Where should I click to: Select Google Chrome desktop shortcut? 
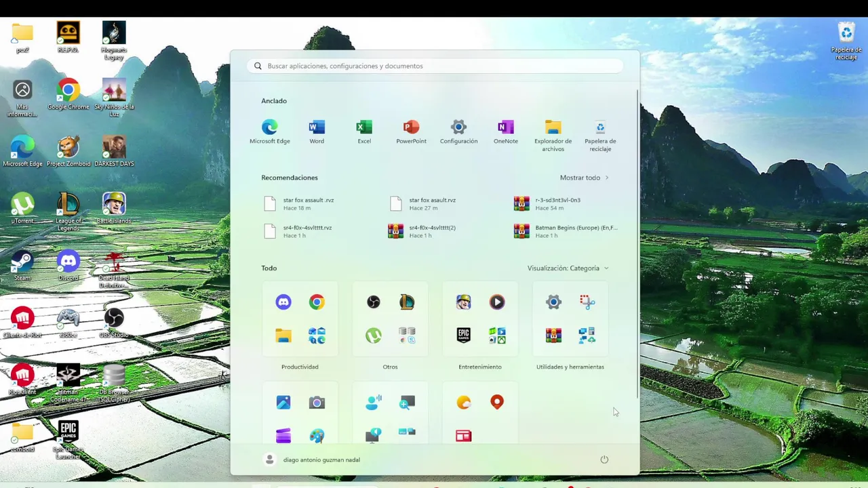68,94
